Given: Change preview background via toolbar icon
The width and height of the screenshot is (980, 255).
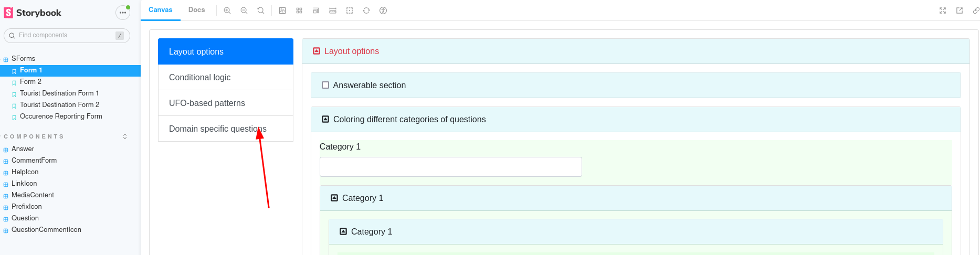Looking at the screenshot, I should click(282, 10).
